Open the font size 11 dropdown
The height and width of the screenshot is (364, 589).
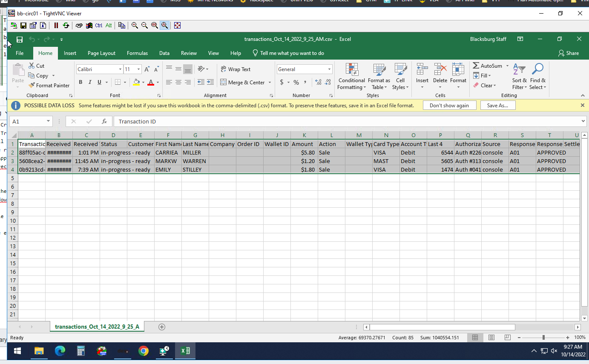point(138,69)
